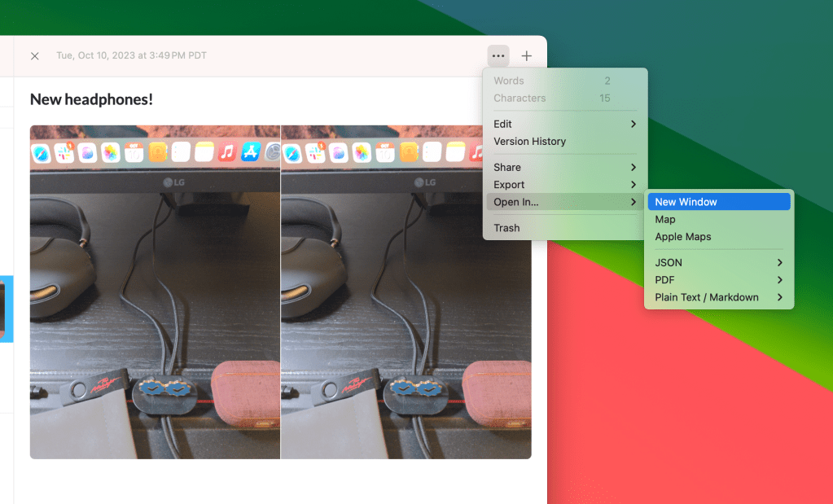Viewport: 833px width, 504px height.
Task: Expand the Share submenu
Action: tap(564, 167)
